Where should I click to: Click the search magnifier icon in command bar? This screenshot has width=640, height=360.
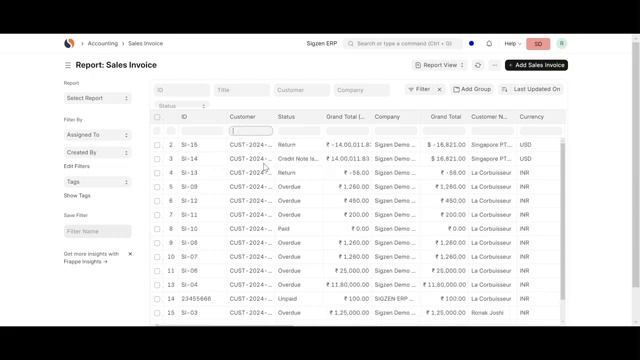pyautogui.click(x=351, y=44)
